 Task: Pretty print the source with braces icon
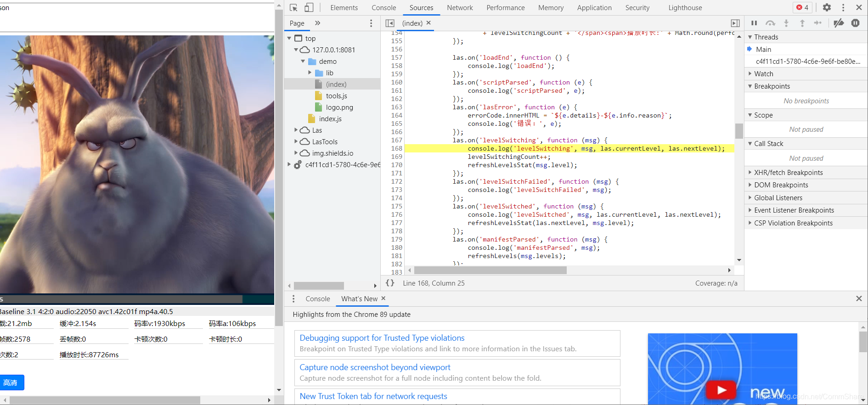390,283
